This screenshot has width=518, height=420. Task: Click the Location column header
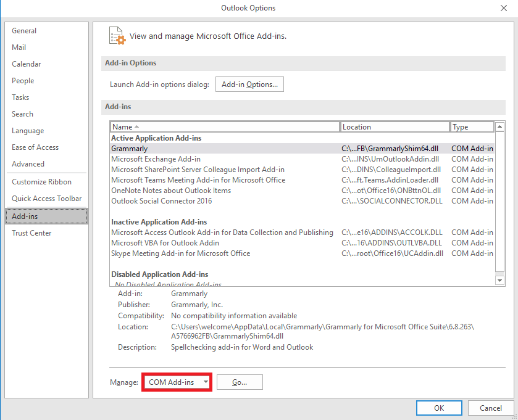[395, 127]
